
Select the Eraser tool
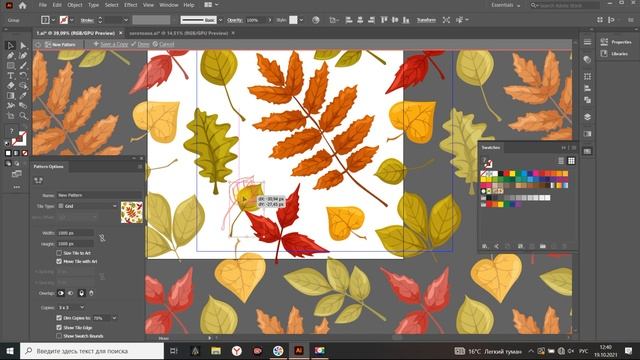(x=11, y=86)
